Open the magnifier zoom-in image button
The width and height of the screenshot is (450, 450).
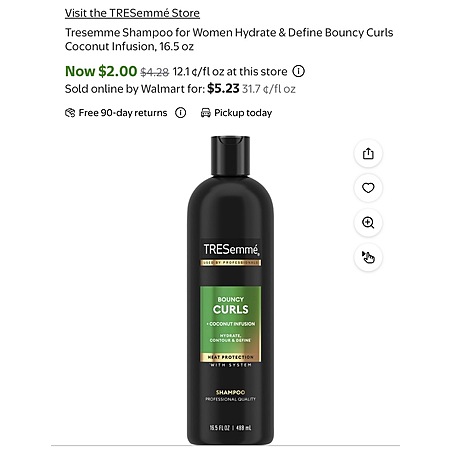pyautogui.click(x=368, y=223)
